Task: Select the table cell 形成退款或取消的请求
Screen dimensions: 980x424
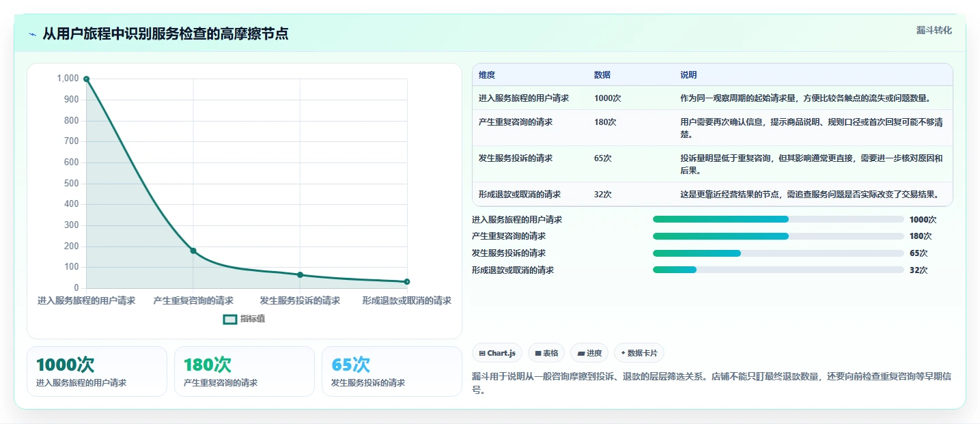Action: 520,195
